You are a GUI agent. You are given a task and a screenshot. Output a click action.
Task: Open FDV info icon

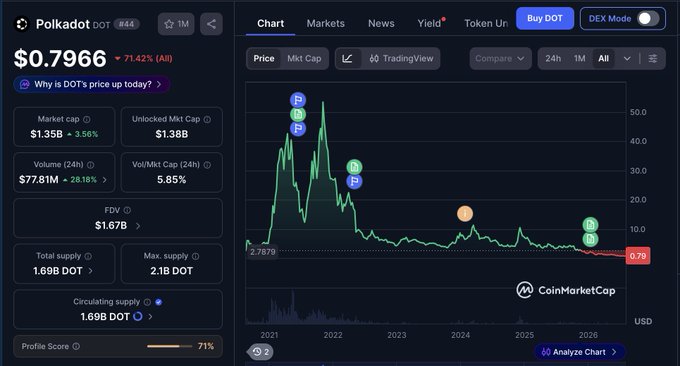(x=127, y=210)
